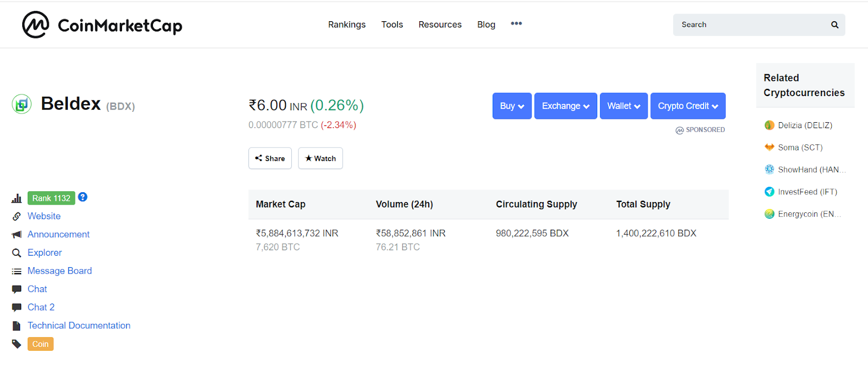Screen dimensions: 868x373
Task: Open the Chat link
Action: 37,289
